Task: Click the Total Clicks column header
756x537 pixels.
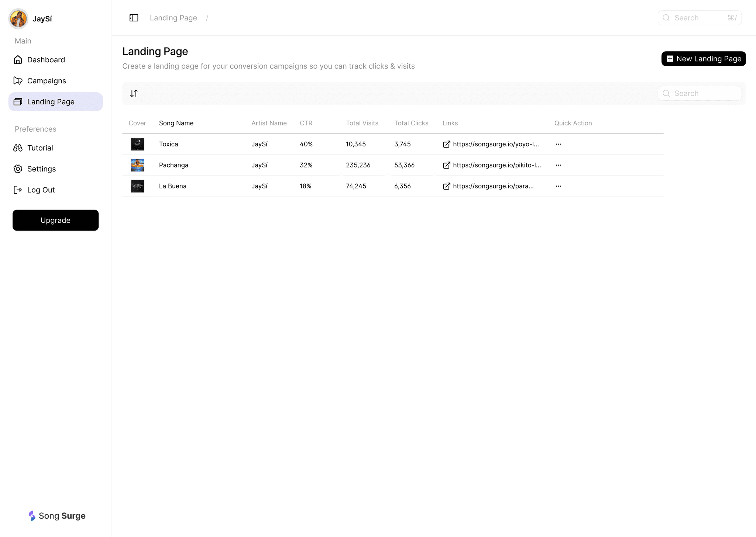Action: pyautogui.click(x=411, y=123)
